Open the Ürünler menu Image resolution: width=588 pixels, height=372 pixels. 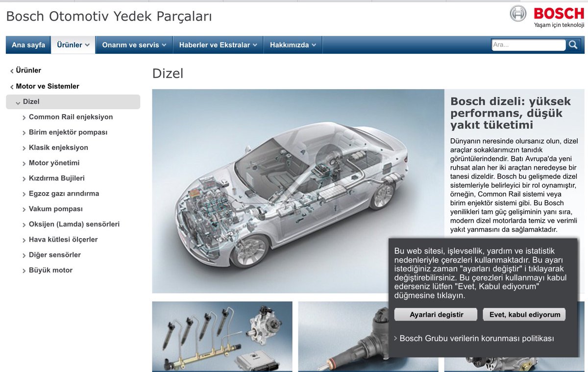[73, 45]
